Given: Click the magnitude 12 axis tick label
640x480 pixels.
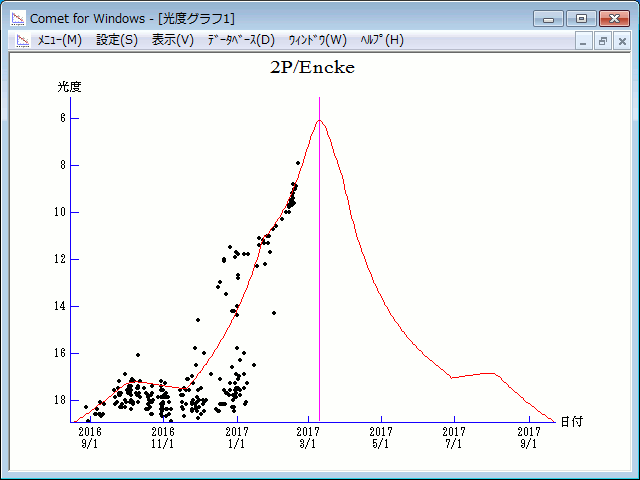Looking at the screenshot, I should click(x=60, y=259).
